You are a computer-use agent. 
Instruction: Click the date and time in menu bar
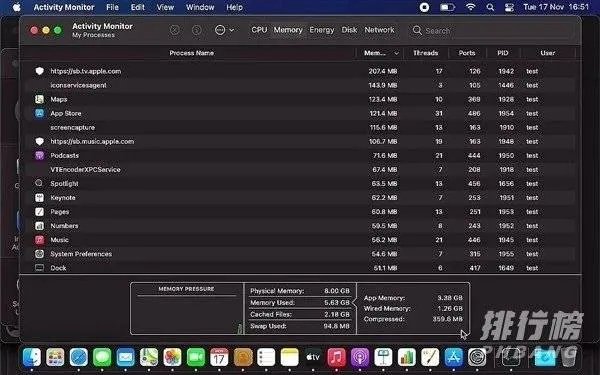pos(556,7)
